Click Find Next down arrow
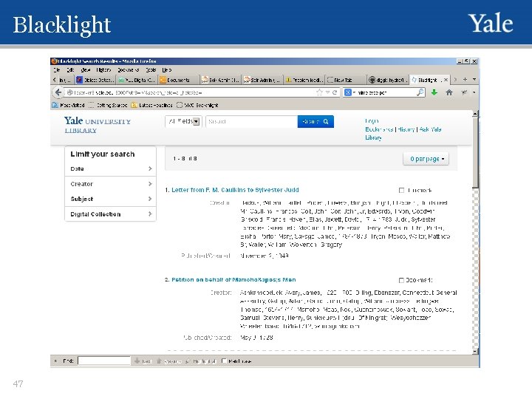This screenshot has height=399, width=532. (x=143, y=361)
